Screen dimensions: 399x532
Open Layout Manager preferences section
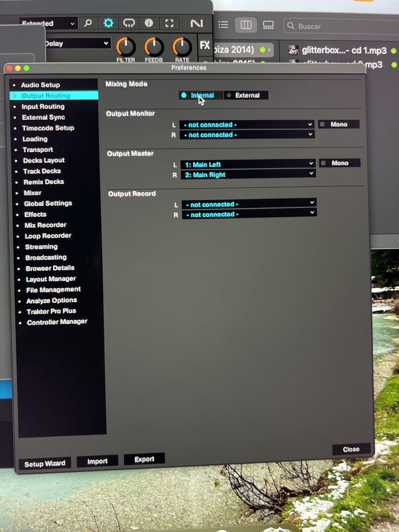point(51,279)
